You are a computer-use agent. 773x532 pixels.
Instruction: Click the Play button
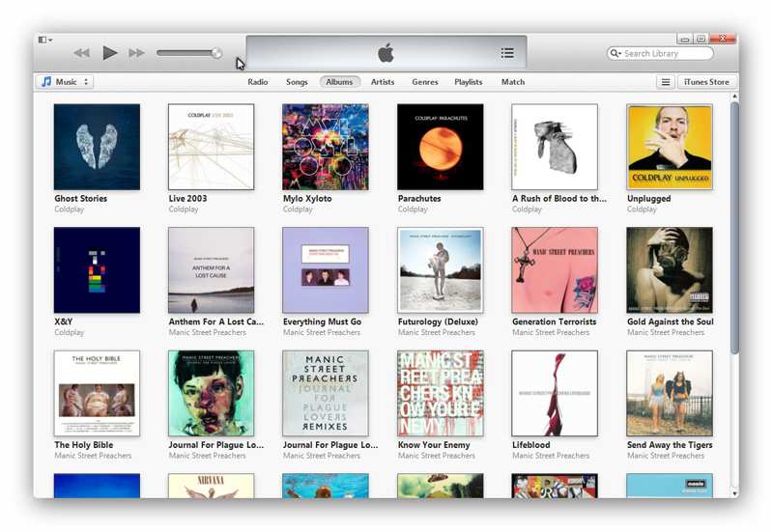(109, 53)
